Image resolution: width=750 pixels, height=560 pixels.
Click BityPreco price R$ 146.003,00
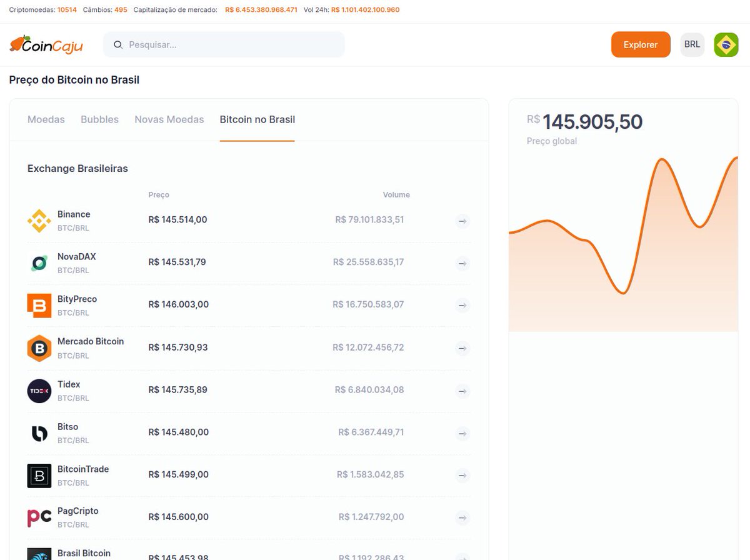178,305
